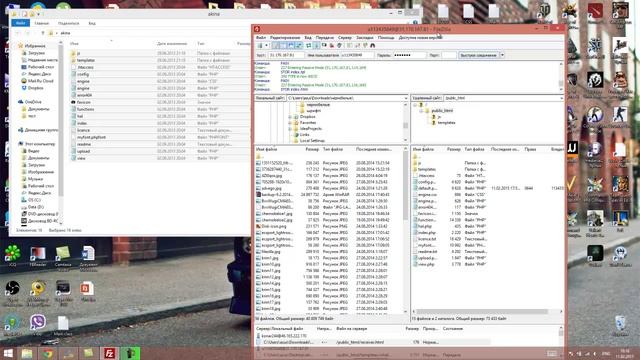The image size is (640, 360).
Task: Open the Сервер menu in FileZilla
Action: (x=345, y=38)
